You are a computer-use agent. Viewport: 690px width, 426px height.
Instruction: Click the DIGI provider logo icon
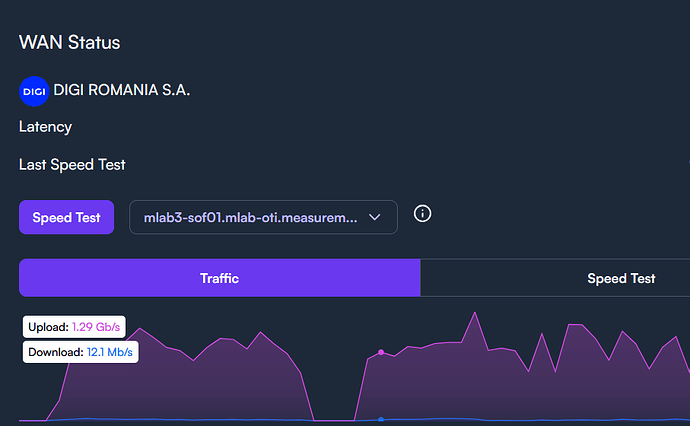pyautogui.click(x=34, y=91)
